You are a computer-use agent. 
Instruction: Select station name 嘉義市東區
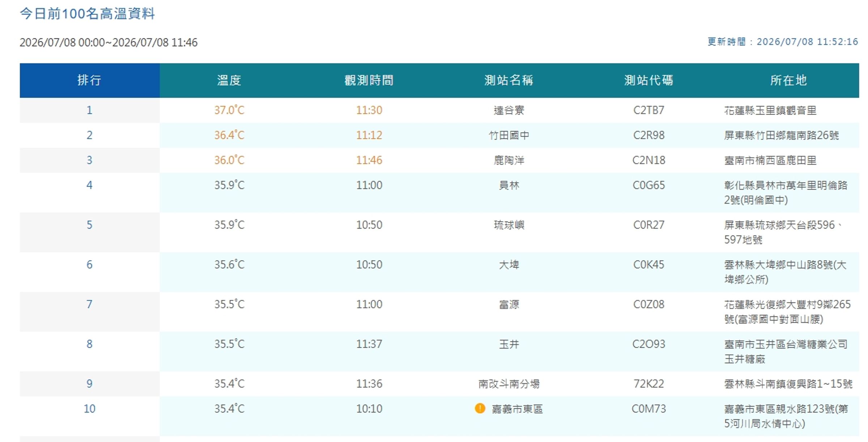tap(517, 409)
